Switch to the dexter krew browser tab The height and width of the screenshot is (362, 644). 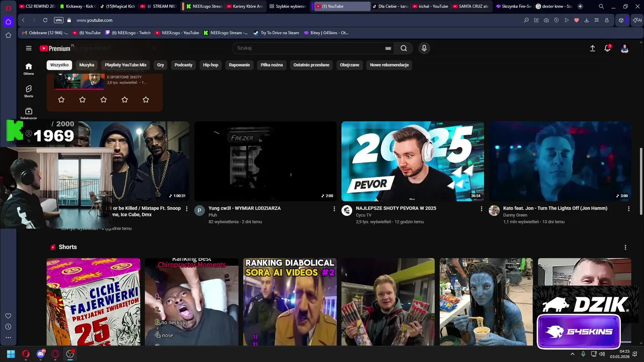tap(553, 7)
